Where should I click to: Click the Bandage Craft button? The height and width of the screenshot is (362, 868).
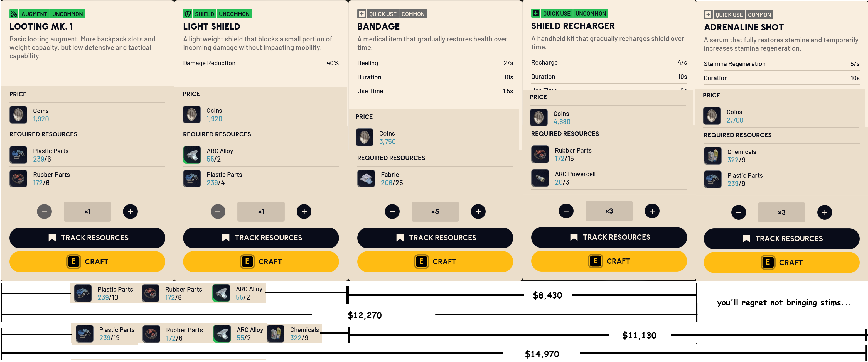pyautogui.click(x=435, y=261)
